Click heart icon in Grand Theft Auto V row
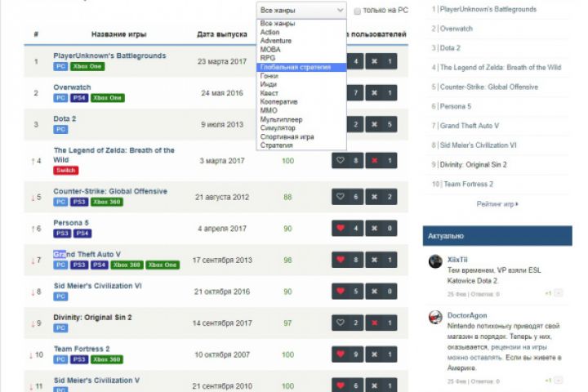 [x=340, y=260]
